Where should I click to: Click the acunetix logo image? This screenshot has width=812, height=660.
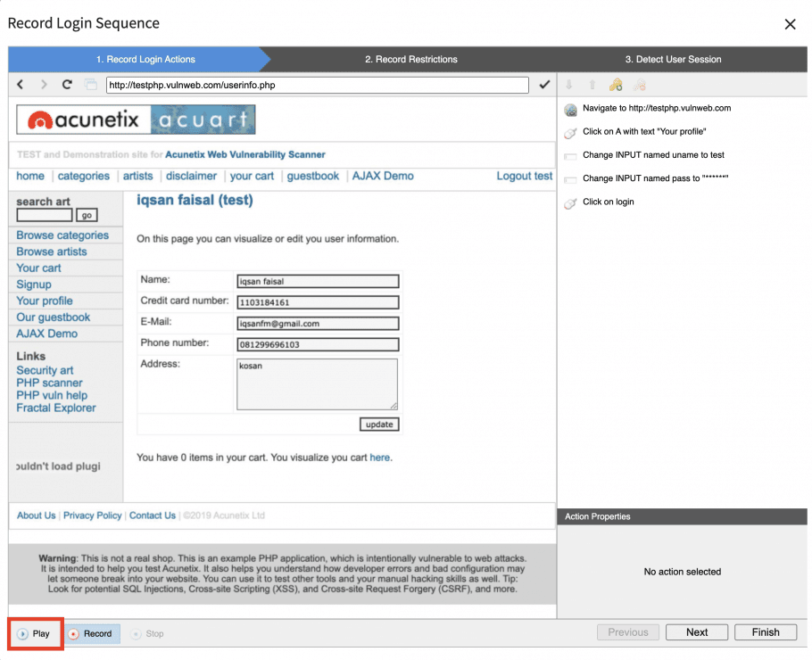pos(84,120)
